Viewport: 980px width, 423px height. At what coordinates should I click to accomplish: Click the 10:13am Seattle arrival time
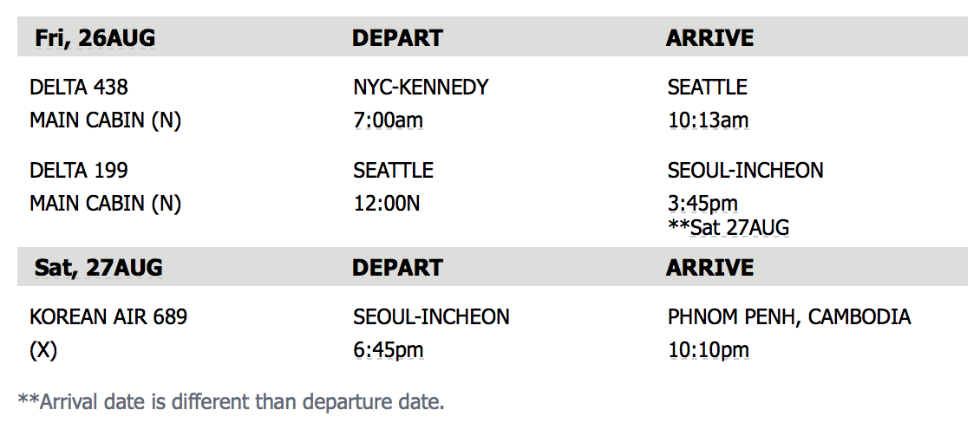click(x=709, y=120)
